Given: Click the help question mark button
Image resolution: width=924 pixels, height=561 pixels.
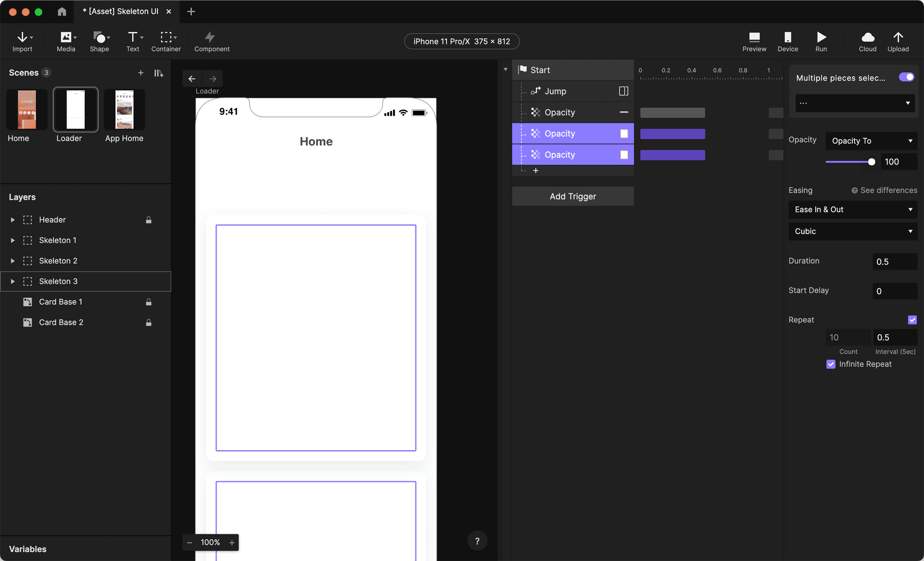Looking at the screenshot, I should coord(477,541).
